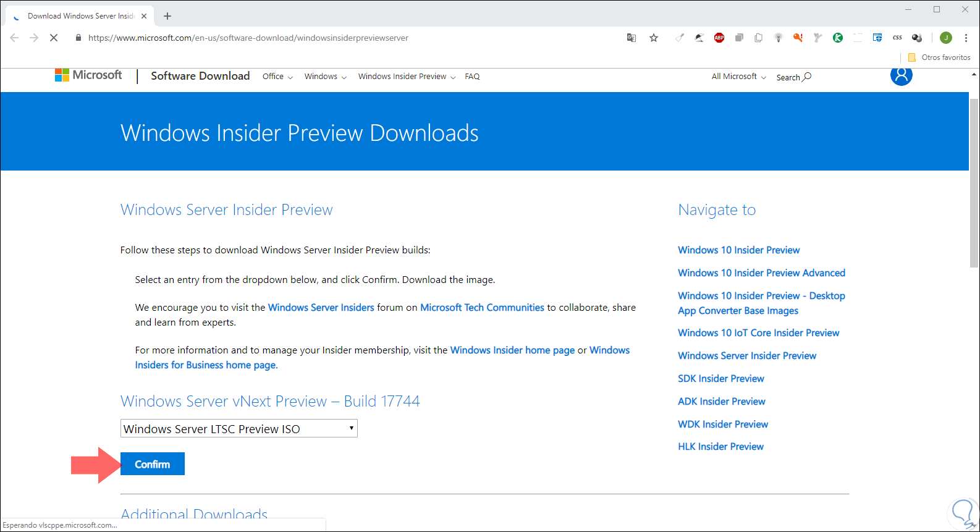Navigate to Windows 10 IoT Core Insider Preview

click(x=759, y=333)
